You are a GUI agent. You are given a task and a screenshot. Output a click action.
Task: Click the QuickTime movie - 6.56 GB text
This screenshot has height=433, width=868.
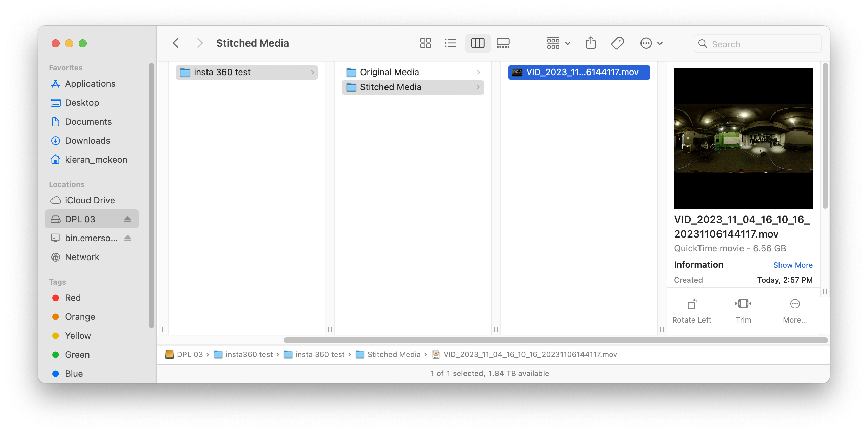click(x=730, y=248)
